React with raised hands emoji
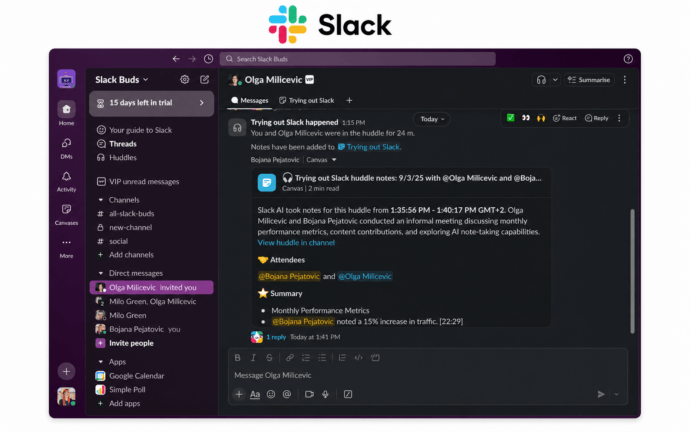Screen dimensions: 690x432 coord(541,118)
